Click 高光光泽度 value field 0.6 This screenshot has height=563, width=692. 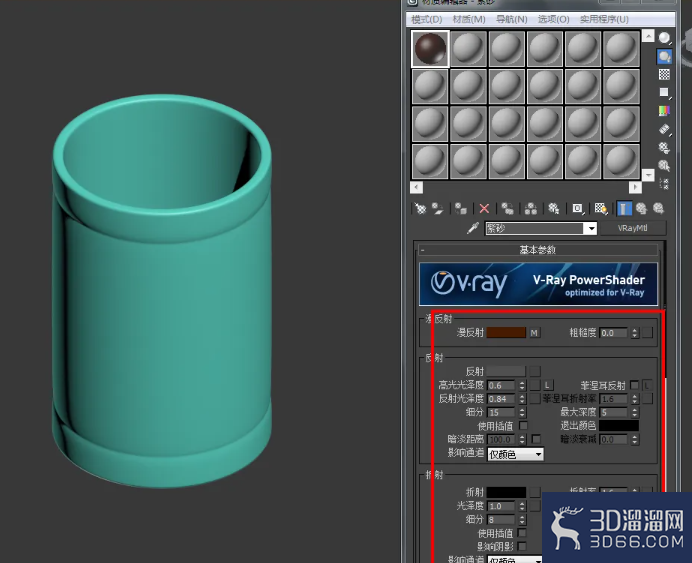(x=501, y=385)
